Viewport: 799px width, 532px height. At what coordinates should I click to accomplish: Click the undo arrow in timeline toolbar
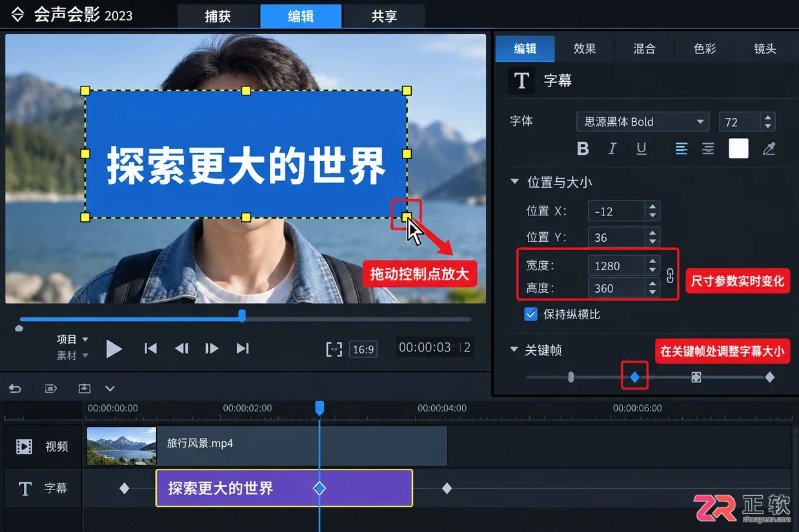click(x=15, y=389)
